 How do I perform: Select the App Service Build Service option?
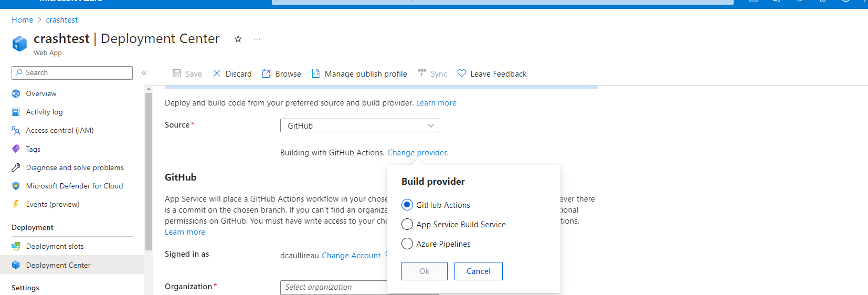coord(407,224)
